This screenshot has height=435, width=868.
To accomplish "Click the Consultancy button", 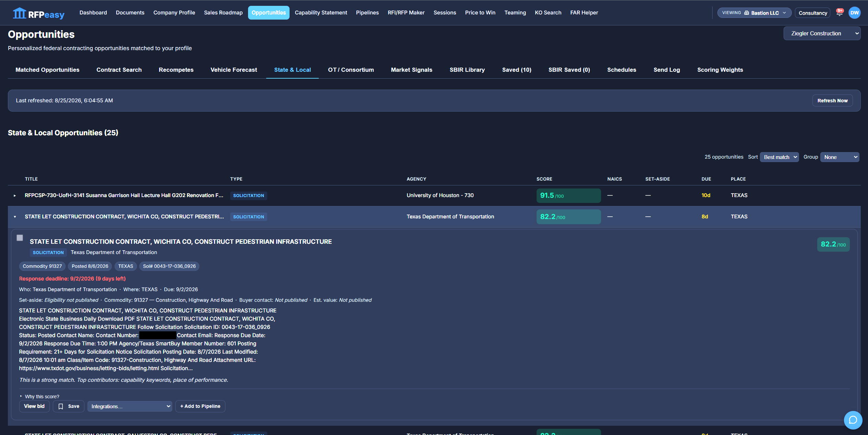I will (812, 13).
